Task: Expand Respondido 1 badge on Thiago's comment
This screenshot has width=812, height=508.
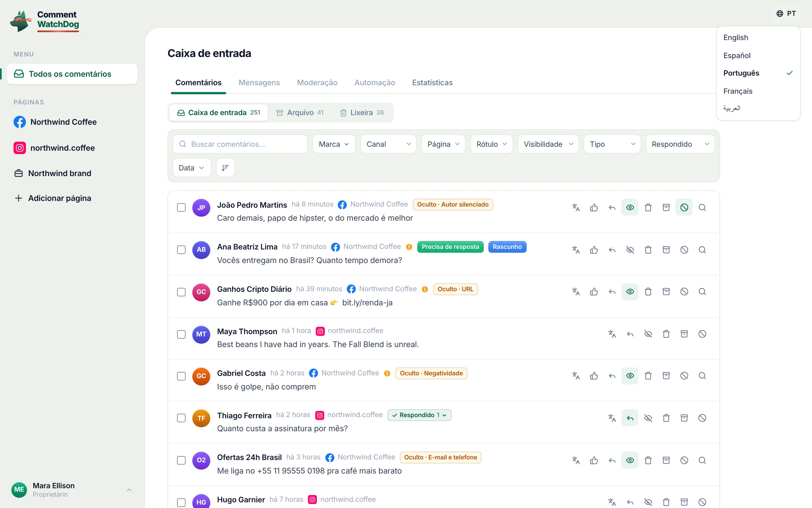Action: coord(420,415)
